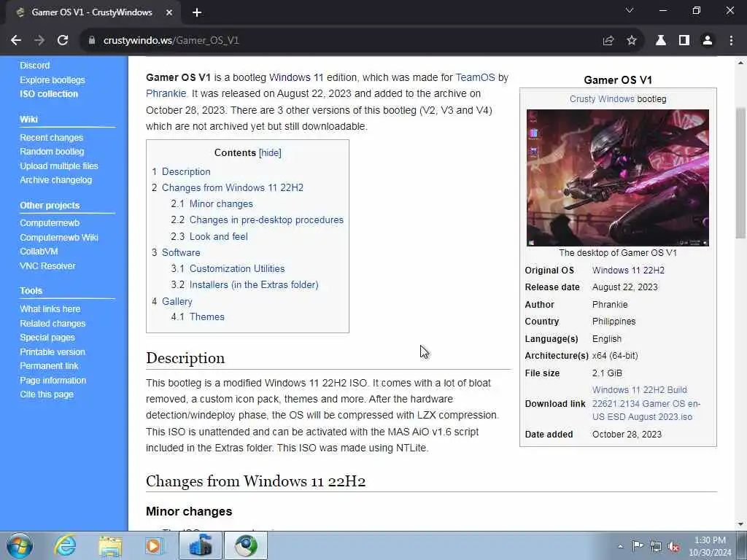Go back to the previous page
The height and width of the screenshot is (560, 747).
point(16,41)
